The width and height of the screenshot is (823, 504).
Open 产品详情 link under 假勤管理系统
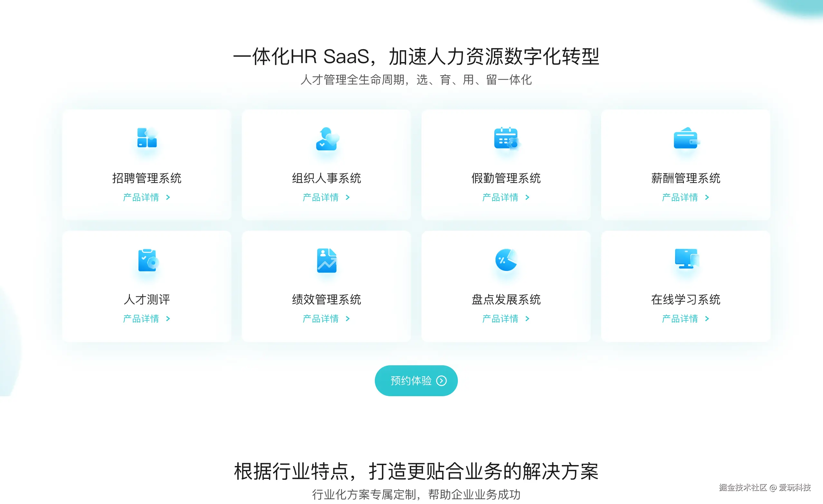[500, 197]
